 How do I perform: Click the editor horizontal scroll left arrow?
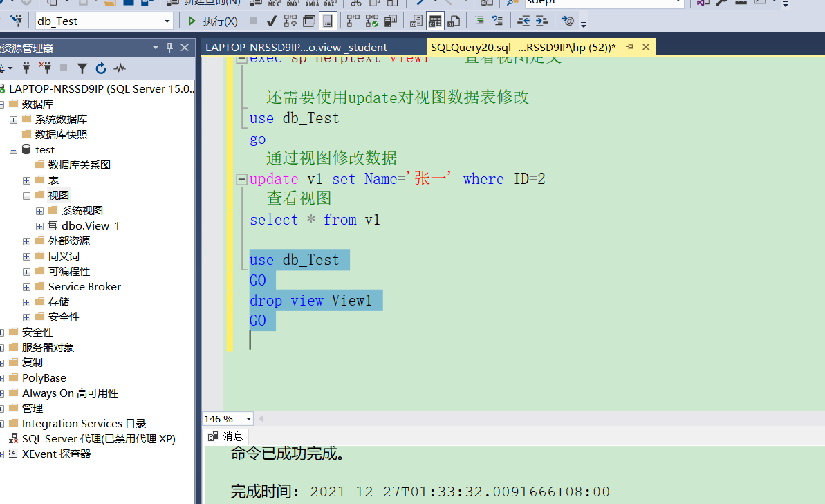[x=261, y=419]
